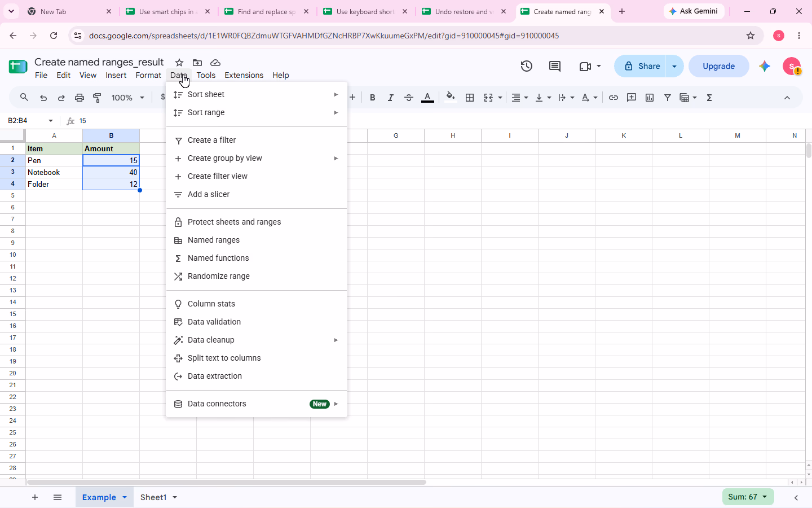Open the Borders tool

[x=470, y=98]
